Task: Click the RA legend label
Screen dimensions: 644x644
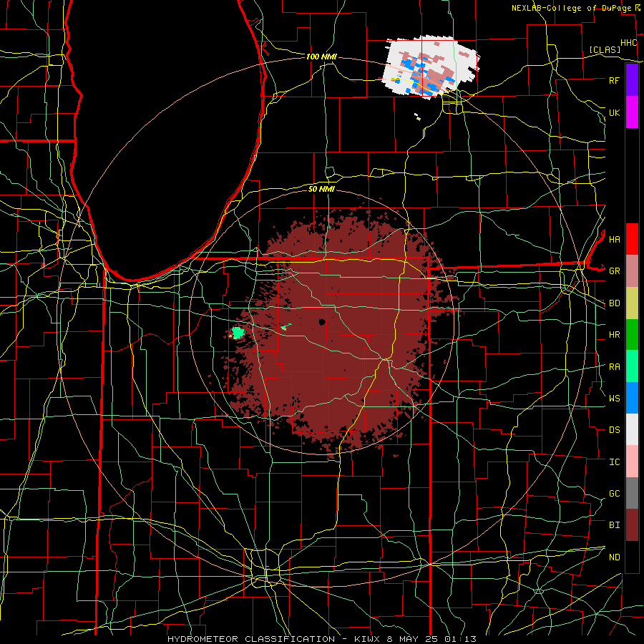Action: 614,367
